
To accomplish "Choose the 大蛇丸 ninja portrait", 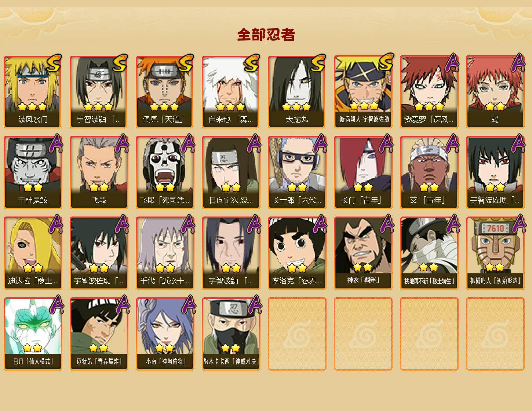I will 297,92.
